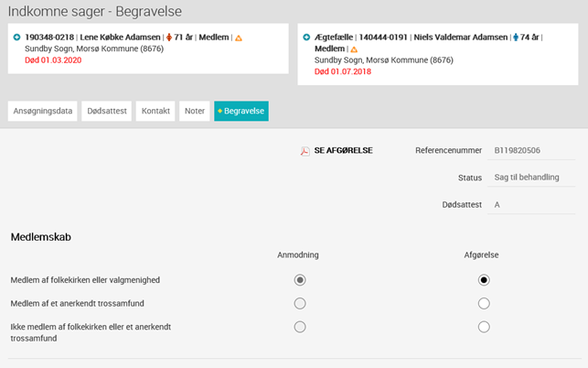This screenshot has height=368, width=588.
Task: Click the Status field Sag til behandling
Action: pos(531,178)
